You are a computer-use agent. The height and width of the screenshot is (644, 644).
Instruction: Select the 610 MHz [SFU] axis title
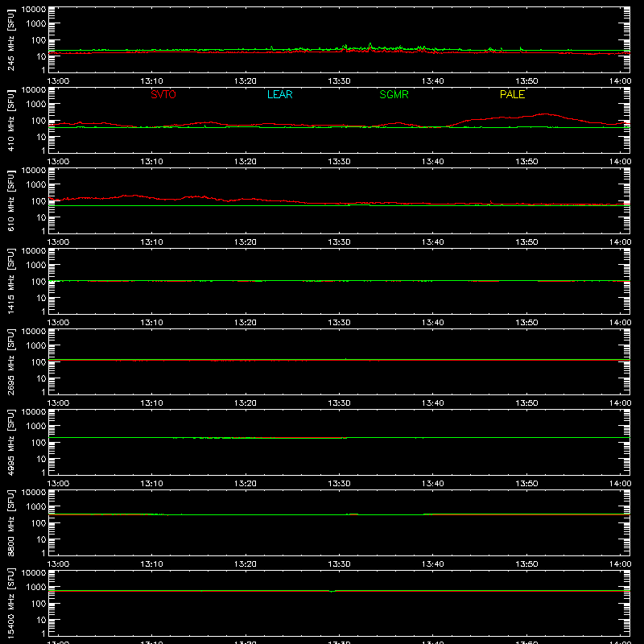(x=11, y=200)
